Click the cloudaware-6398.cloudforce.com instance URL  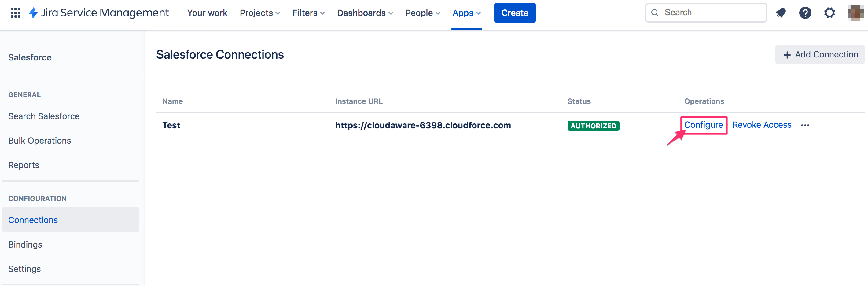[x=423, y=125]
